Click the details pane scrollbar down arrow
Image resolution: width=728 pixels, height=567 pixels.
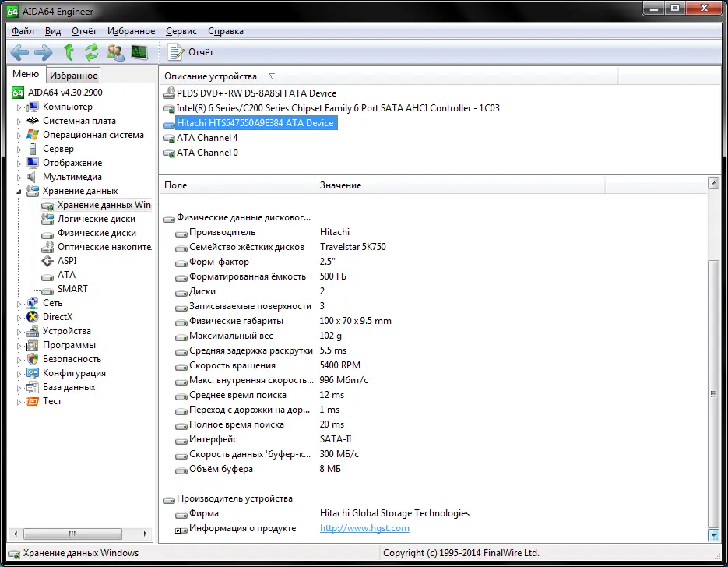coord(713,535)
